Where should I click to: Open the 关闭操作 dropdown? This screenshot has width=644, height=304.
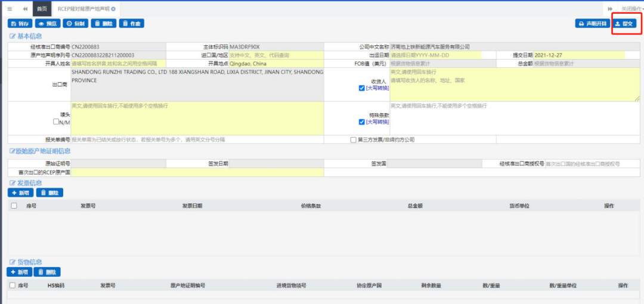pos(631,9)
